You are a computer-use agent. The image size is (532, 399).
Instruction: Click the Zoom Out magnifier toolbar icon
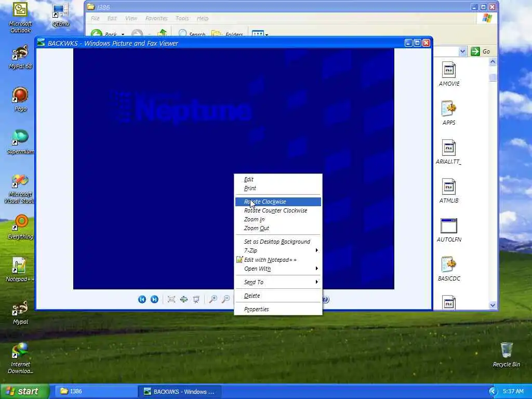coord(225,299)
